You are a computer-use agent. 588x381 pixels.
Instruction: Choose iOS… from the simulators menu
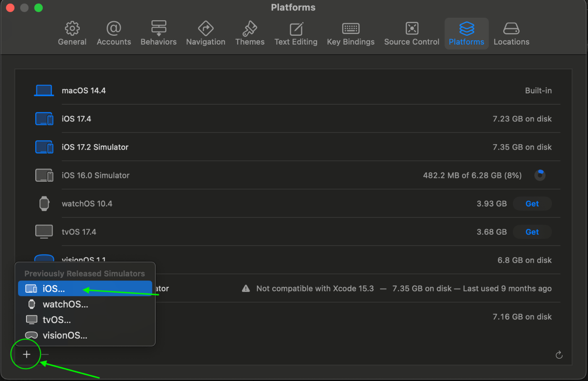[x=85, y=288]
